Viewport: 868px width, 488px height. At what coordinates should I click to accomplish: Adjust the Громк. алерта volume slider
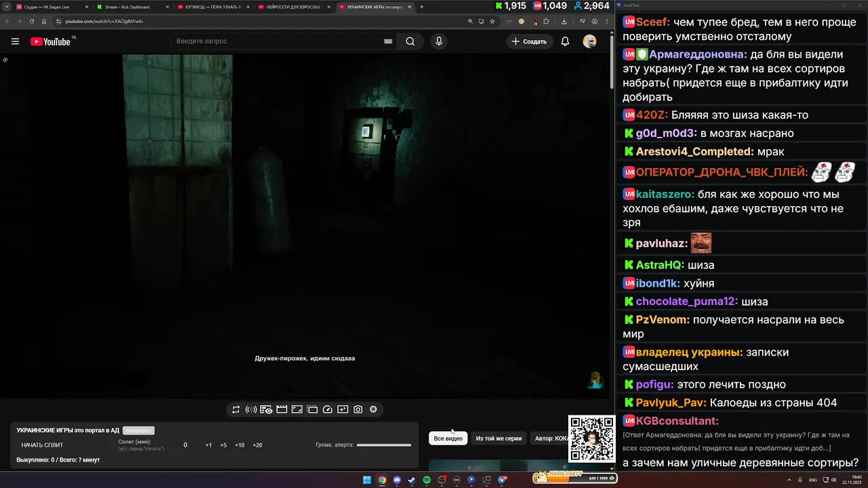click(384, 445)
